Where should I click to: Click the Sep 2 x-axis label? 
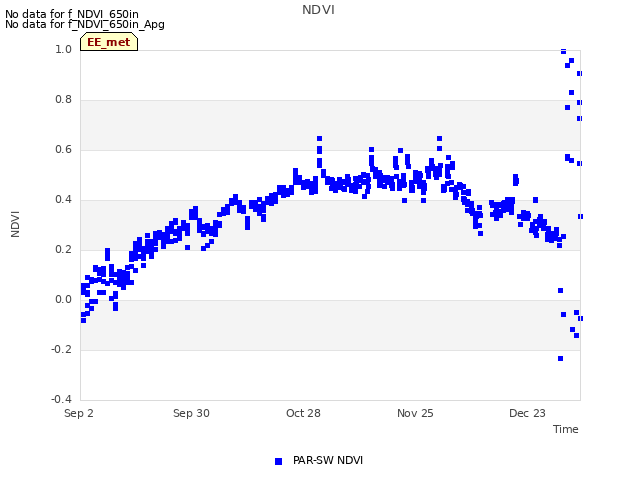(x=79, y=413)
